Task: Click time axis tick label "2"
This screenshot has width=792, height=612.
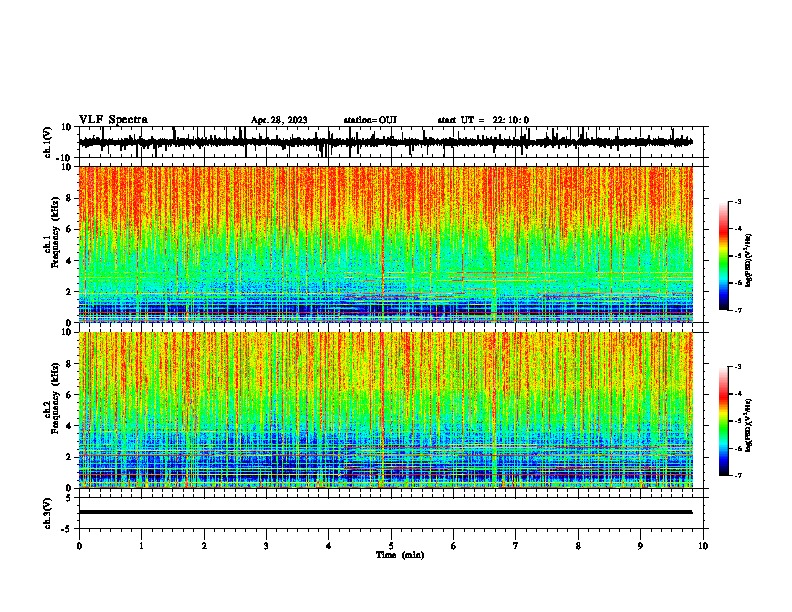Action: click(x=204, y=546)
